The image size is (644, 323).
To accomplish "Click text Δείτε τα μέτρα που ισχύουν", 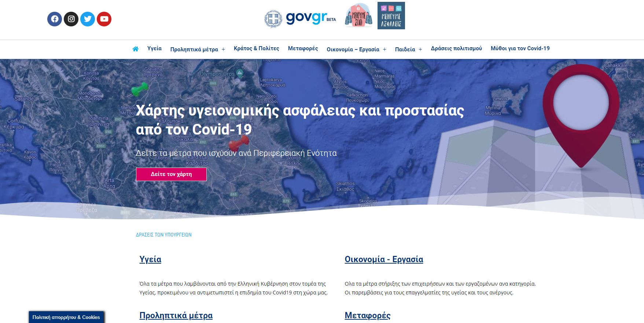I will [x=236, y=153].
